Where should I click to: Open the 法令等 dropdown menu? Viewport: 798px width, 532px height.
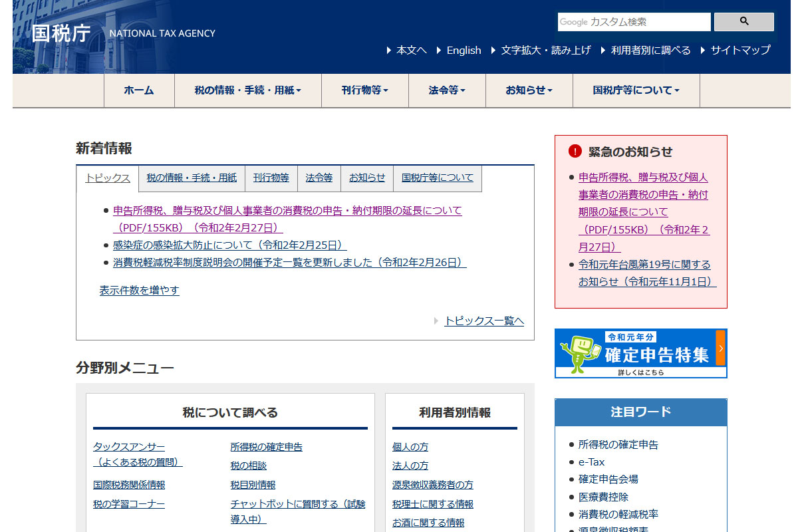point(447,90)
